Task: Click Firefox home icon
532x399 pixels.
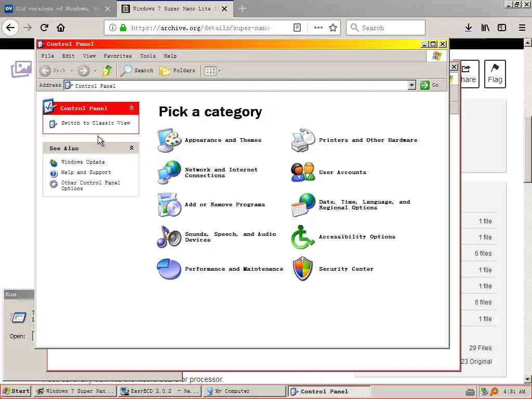Action: tap(61, 28)
